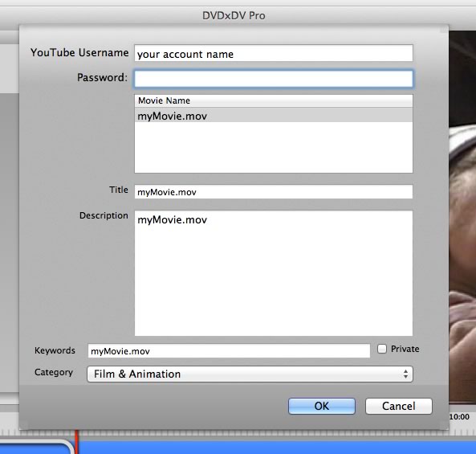
Task: Click inside the Description text area
Action: (274, 273)
